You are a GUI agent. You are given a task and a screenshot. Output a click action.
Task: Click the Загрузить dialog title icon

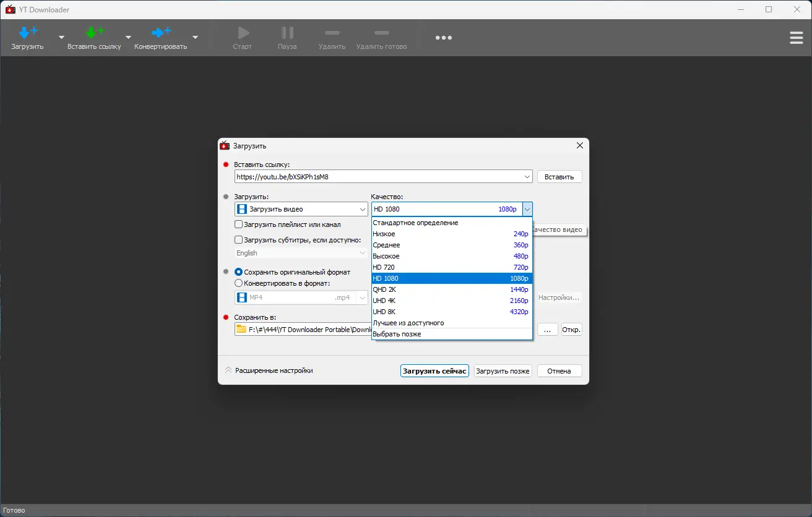[225, 145]
